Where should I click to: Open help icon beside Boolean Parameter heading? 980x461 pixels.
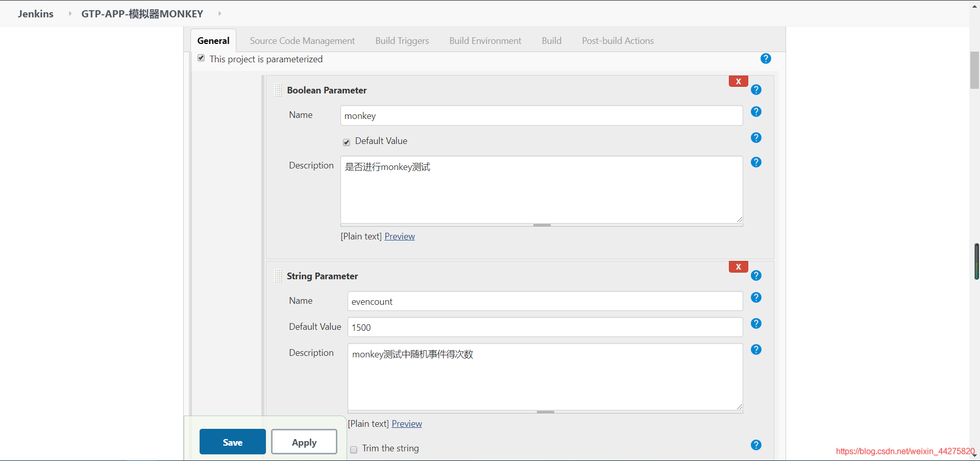(756, 90)
